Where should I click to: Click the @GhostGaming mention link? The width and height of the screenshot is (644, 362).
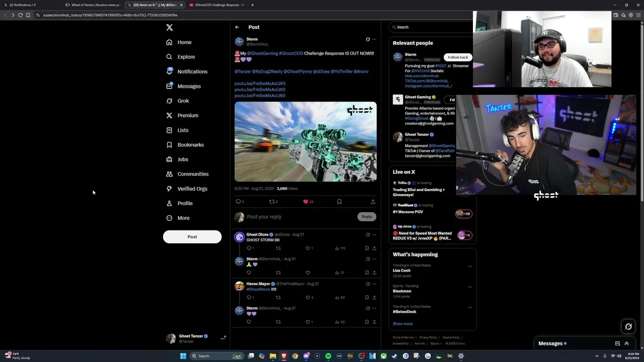pyautogui.click(x=262, y=53)
